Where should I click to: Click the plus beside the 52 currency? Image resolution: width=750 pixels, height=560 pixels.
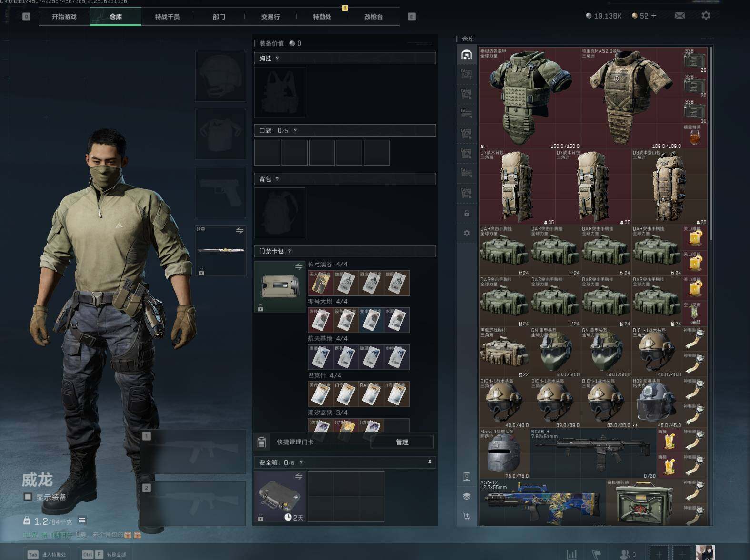[x=654, y=16]
